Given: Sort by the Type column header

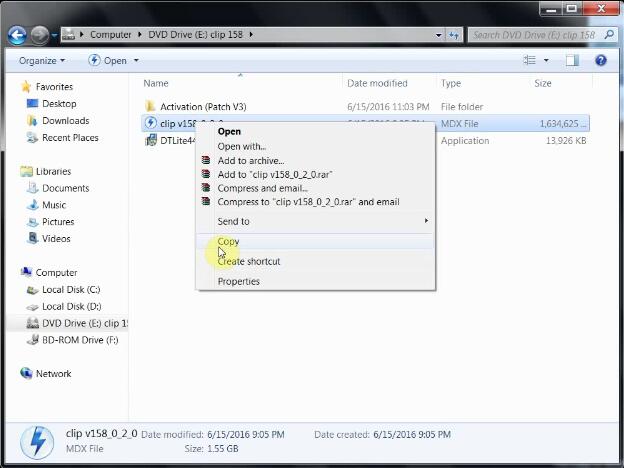Looking at the screenshot, I should [x=451, y=83].
